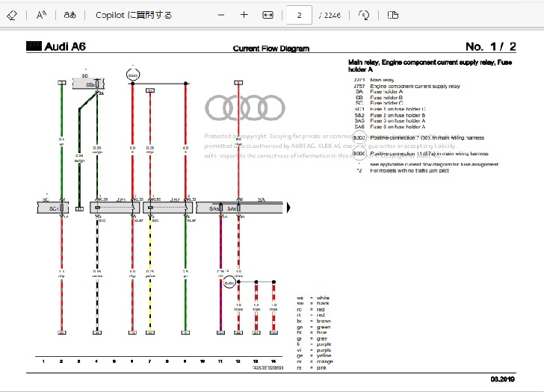Select colour code 'sw = black'

click(313, 303)
